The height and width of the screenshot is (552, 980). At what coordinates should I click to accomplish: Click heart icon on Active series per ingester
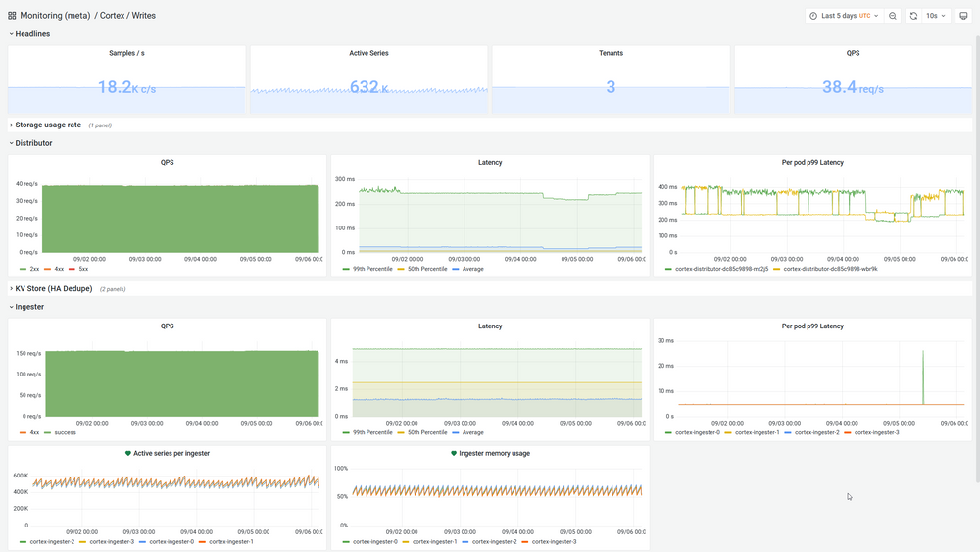tap(128, 453)
